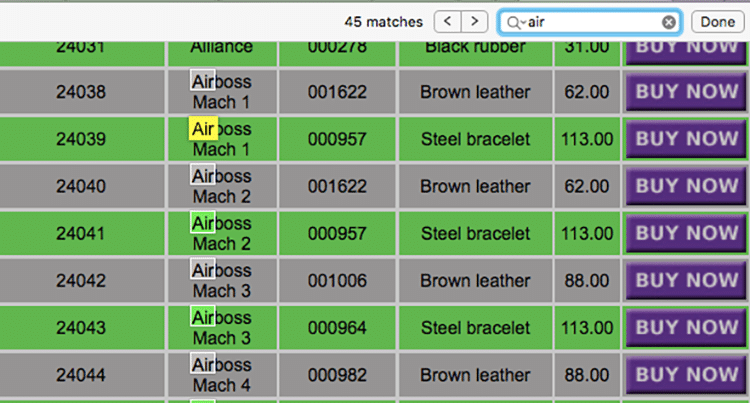
Task: Click Steel bracelet in row 24043
Action: pyautogui.click(x=475, y=327)
